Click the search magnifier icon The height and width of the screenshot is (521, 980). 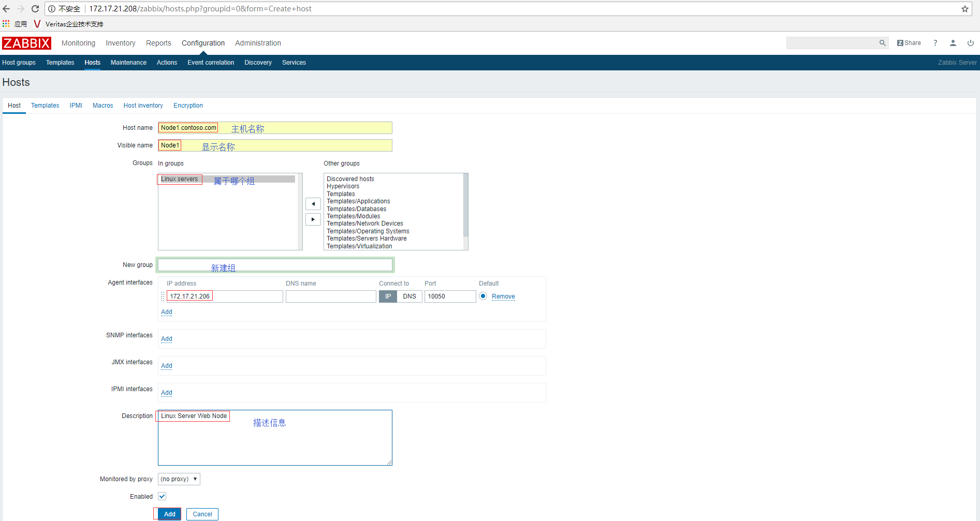(x=882, y=43)
